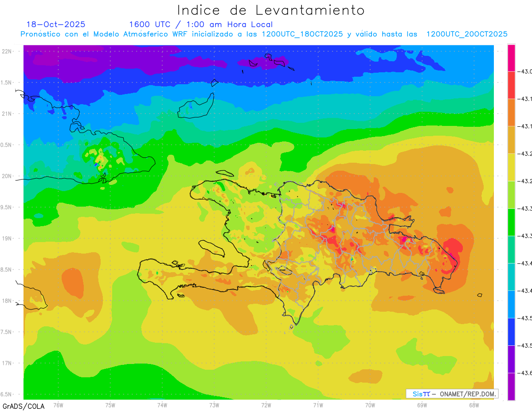Click the "7.5N" latitude label

point(7,332)
